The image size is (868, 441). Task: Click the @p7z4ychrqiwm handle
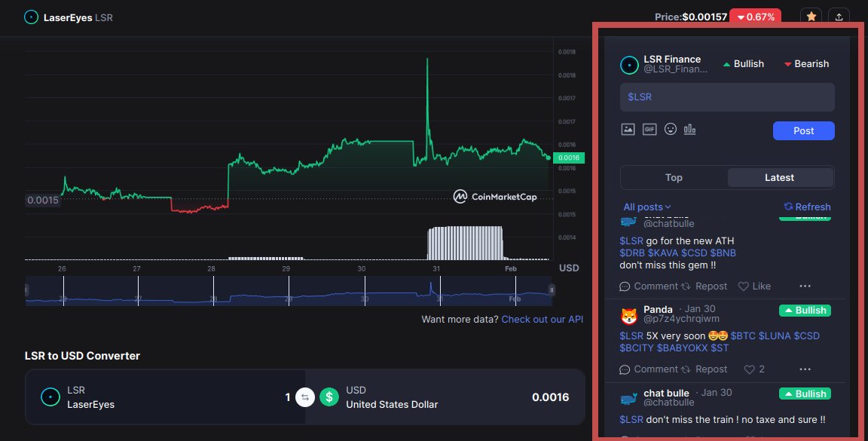coord(681,319)
